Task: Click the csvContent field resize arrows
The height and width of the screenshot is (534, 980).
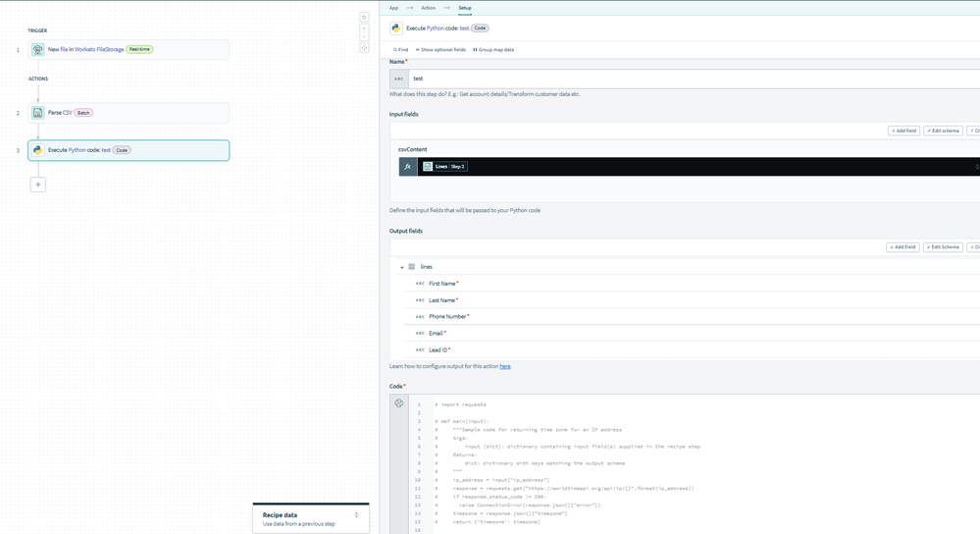Action: pos(977,166)
